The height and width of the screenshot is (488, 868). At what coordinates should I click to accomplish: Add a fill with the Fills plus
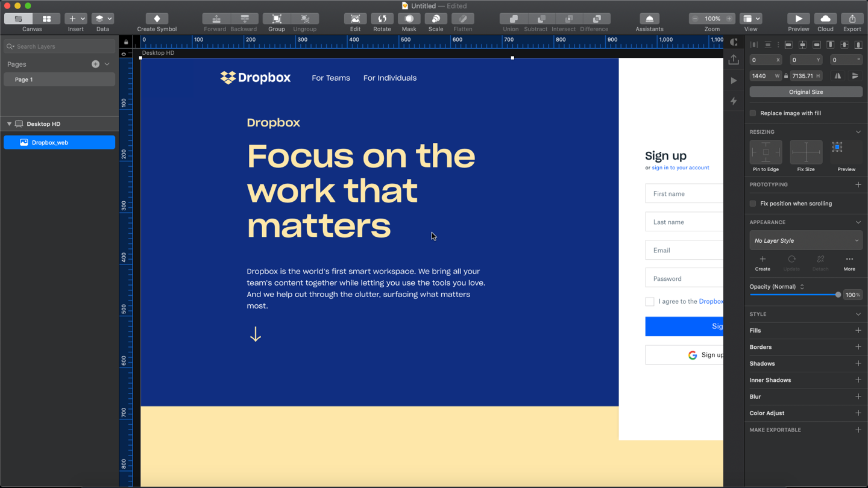click(858, 331)
